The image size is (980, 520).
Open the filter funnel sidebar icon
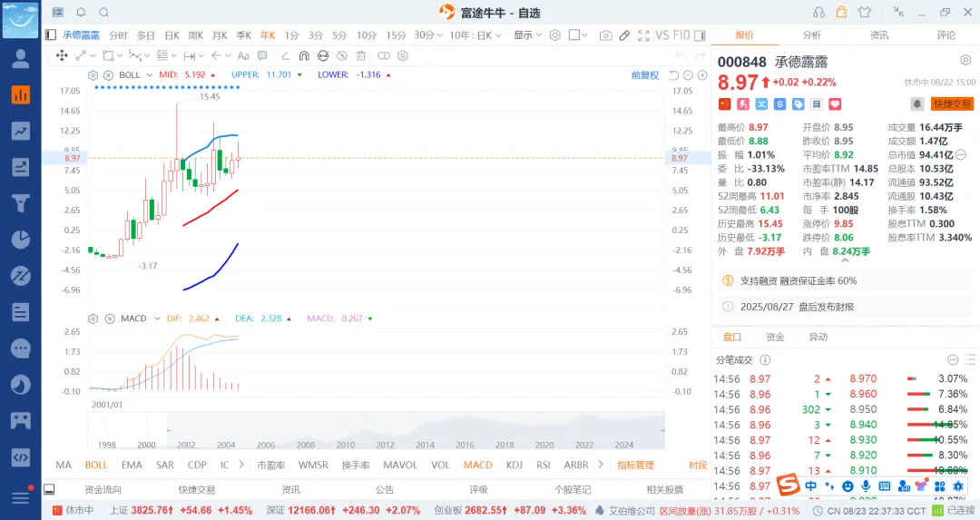tap(21, 203)
